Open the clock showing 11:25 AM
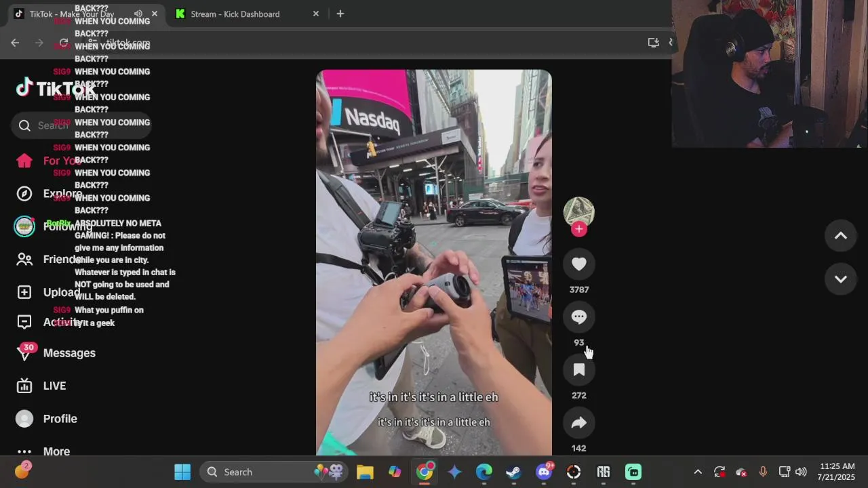868x488 pixels. (x=837, y=472)
